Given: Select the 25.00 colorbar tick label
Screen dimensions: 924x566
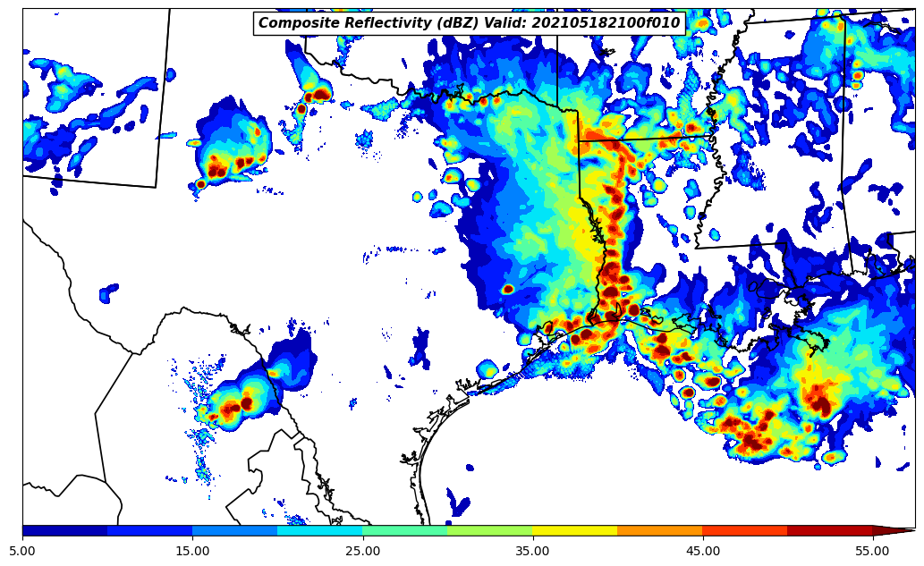Looking at the screenshot, I should 362,551.
